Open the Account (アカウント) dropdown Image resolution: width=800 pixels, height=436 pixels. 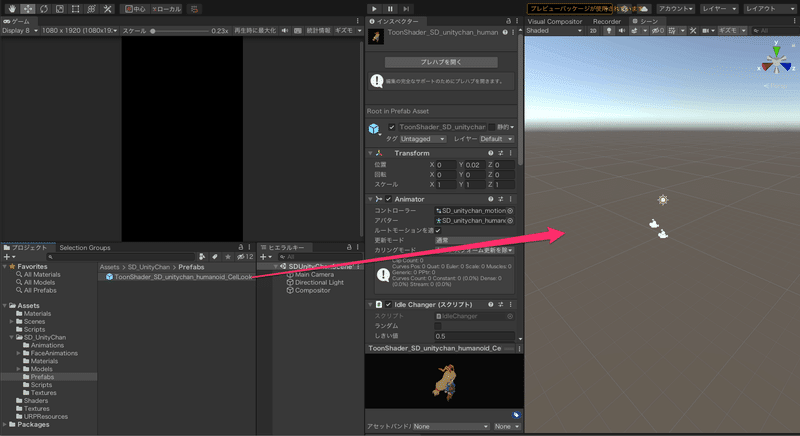point(675,9)
